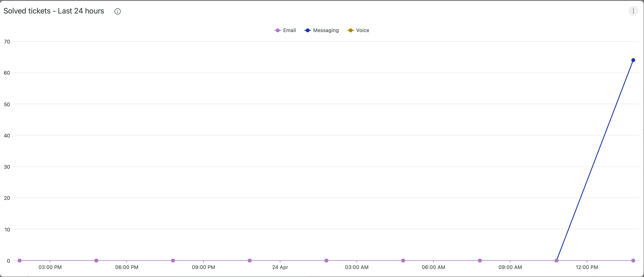
Task: Click the info icon beside chart title
Action: 118,12
